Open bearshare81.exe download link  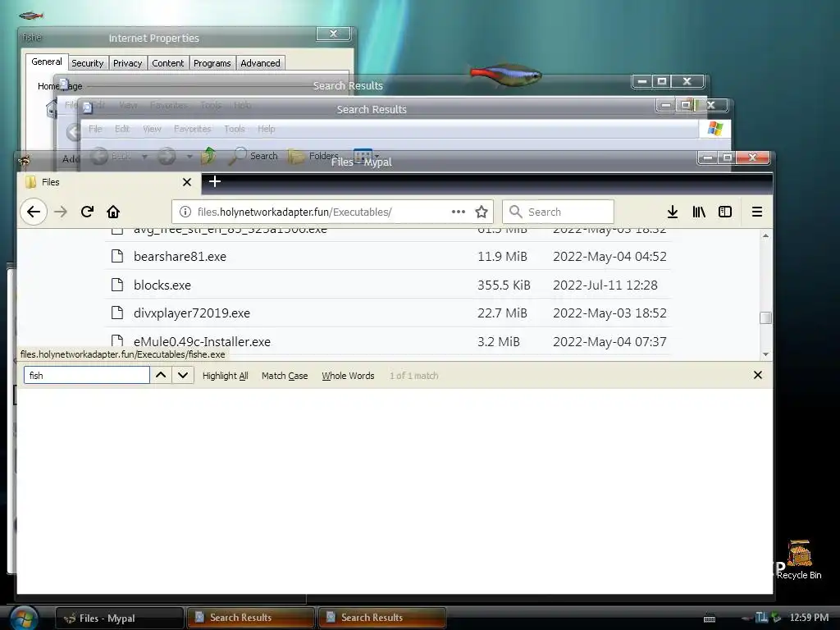point(180,257)
